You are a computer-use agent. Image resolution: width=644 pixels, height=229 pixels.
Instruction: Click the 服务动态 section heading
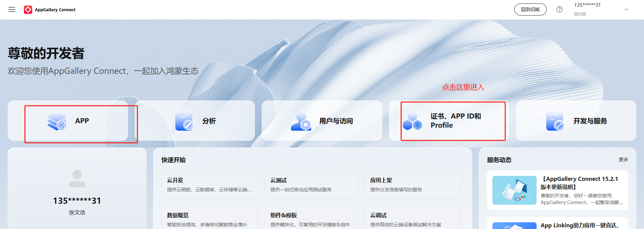pyautogui.click(x=499, y=160)
